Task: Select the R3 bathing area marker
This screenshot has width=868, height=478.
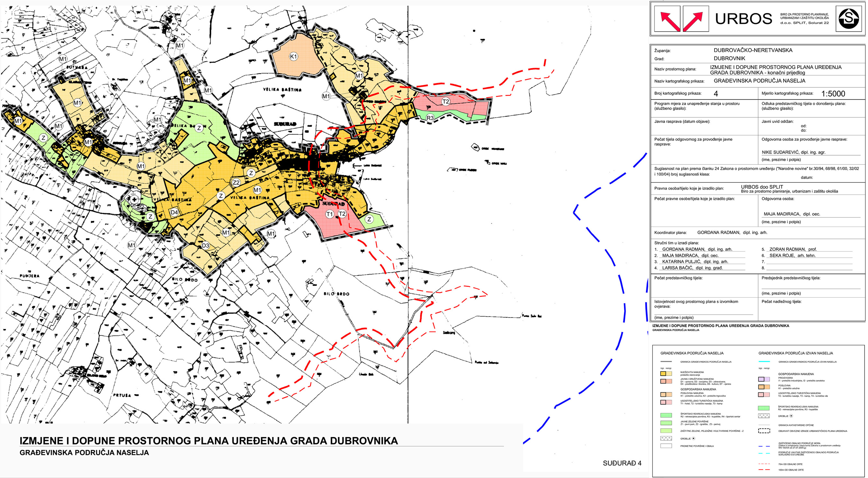Action: pyautogui.click(x=430, y=118)
